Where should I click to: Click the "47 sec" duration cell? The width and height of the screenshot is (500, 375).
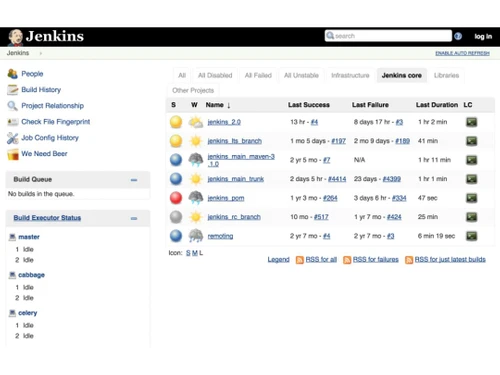(x=427, y=198)
